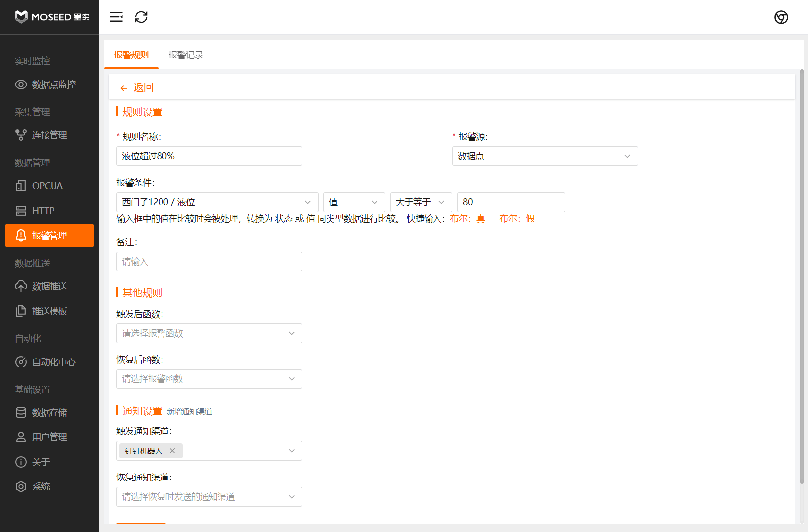Click target icon beside 自动化中心
Viewport: 808px width, 532px height.
click(x=21, y=362)
